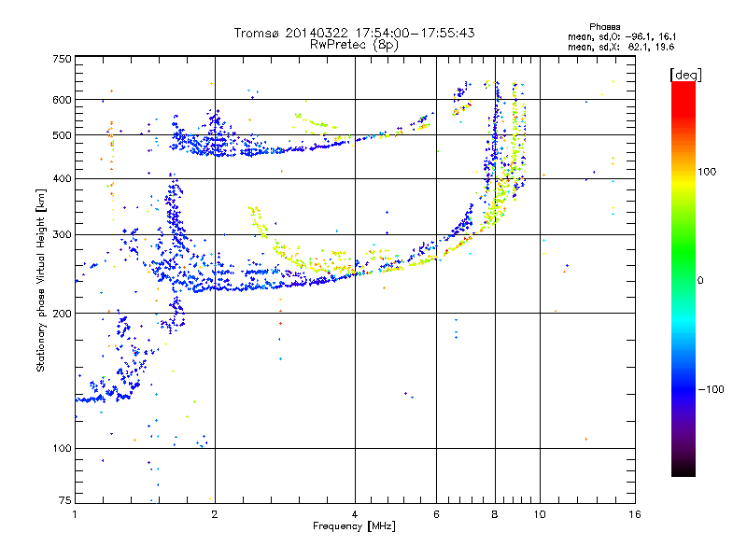The image size is (747, 560).
Task: Click the '400' y-axis tick label
Action: tap(62, 178)
